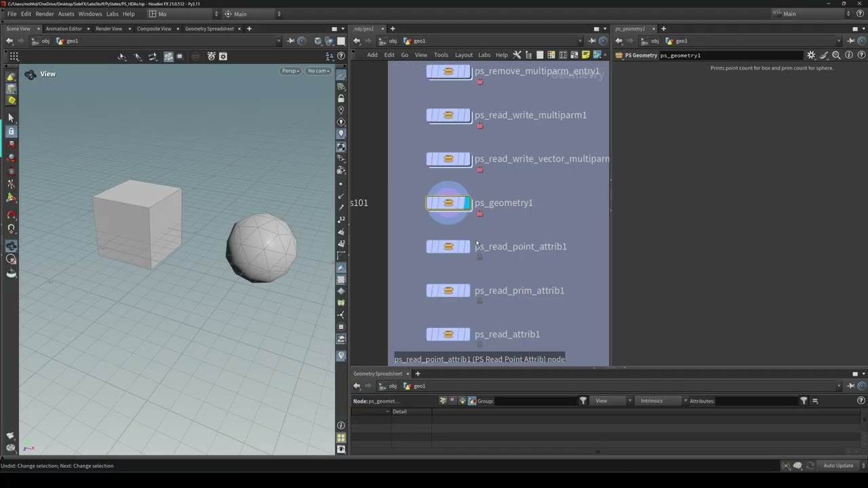The width and height of the screenshot is (868, 488).
Task: Open the No cam camera dropdown
Action: pyautogui.click(x=318, y=70)
